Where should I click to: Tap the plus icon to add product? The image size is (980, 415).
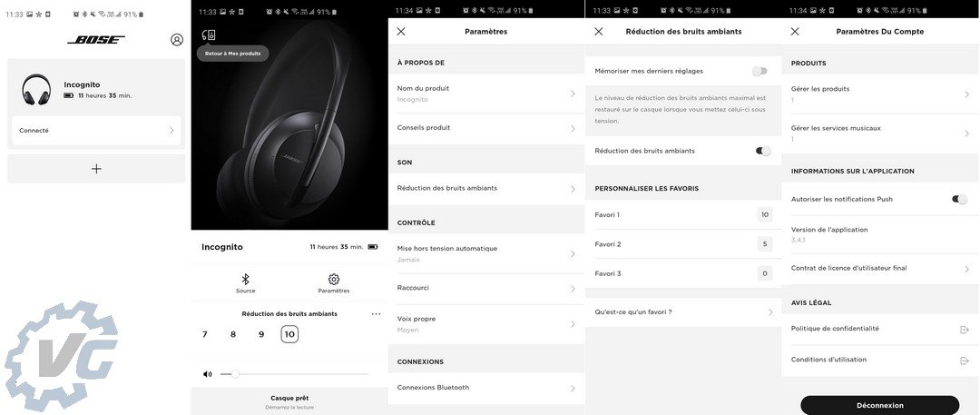click(96, 168)
